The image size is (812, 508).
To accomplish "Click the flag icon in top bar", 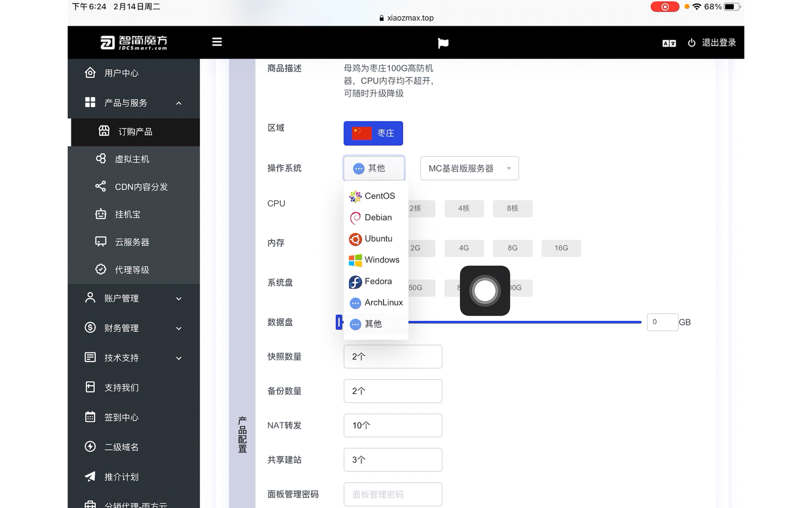I will pos(443,43).
